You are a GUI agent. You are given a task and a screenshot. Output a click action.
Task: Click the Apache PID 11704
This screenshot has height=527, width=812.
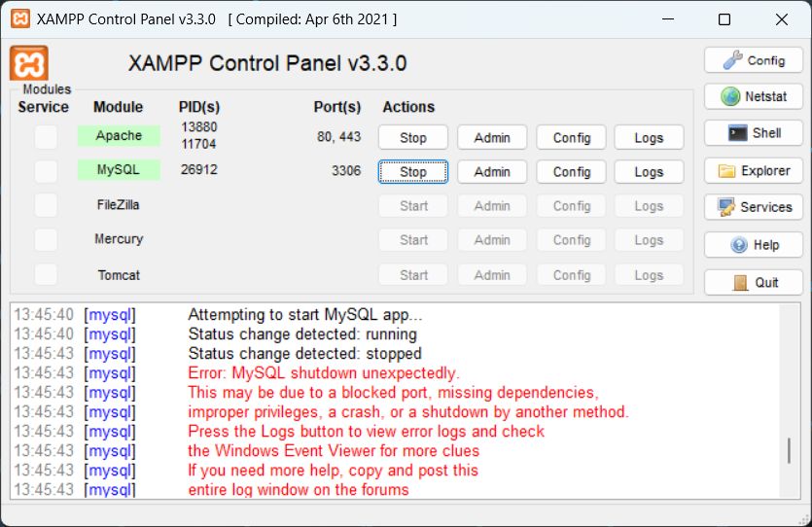click(x=198, y=144)
